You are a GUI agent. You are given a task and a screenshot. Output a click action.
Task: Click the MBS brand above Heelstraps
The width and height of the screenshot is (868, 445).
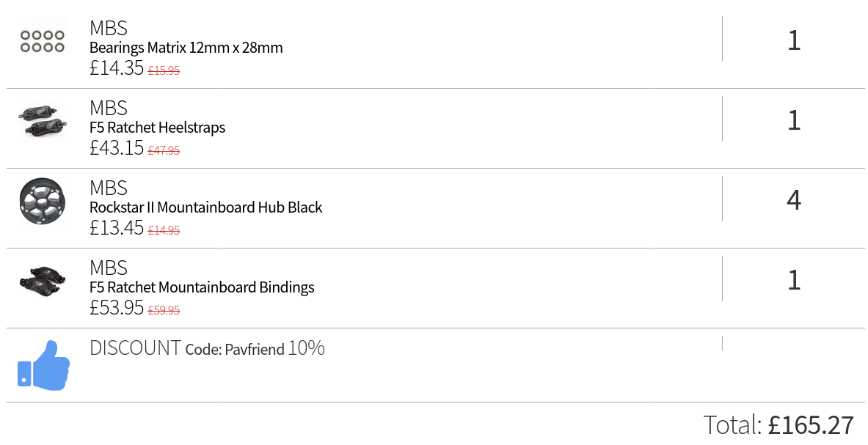pyautogui.click(x=109, y=108)
